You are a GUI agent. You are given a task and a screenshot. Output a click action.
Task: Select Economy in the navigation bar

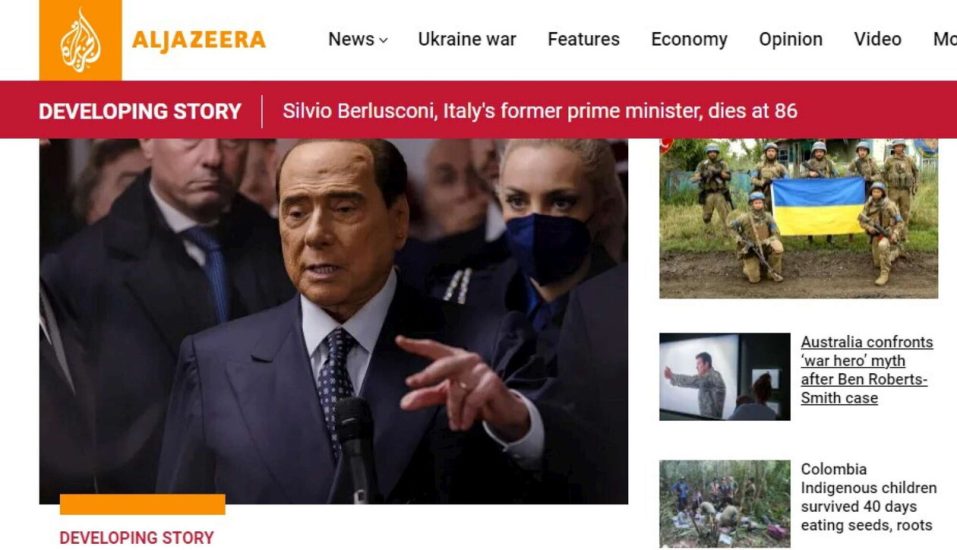tap(689, 39)
